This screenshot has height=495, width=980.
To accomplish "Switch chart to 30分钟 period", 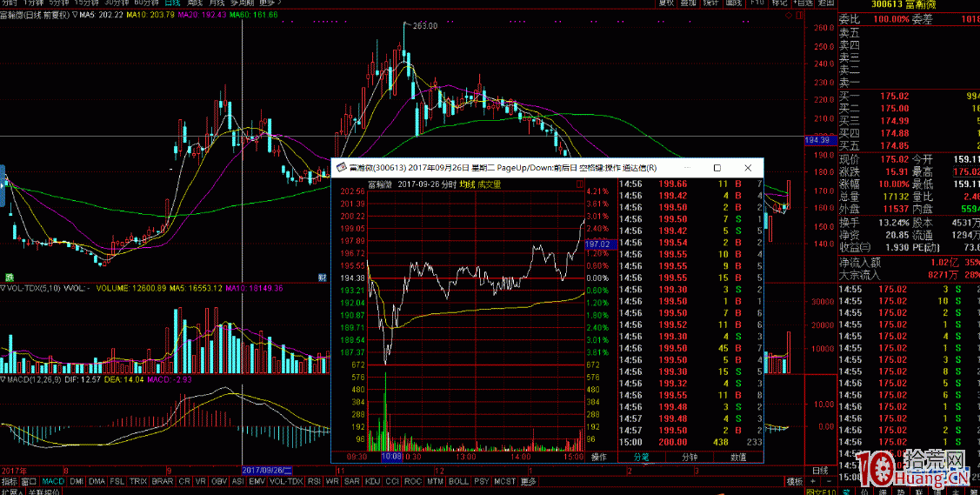I will 115,3.
